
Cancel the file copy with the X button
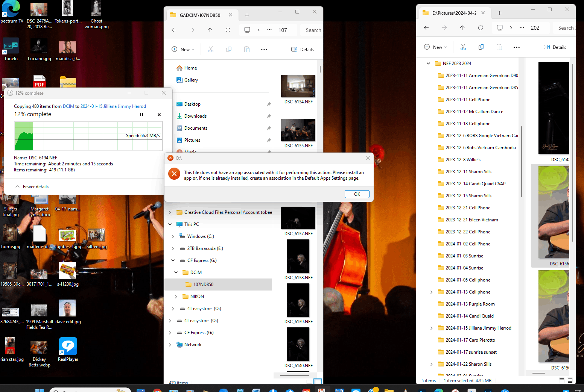(159, 115)
